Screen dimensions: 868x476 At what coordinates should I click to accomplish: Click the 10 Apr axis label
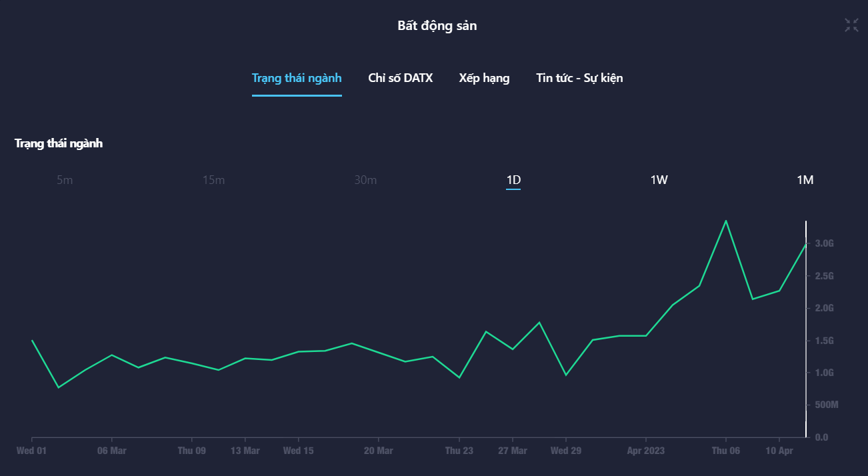click(x=779, y=451)
